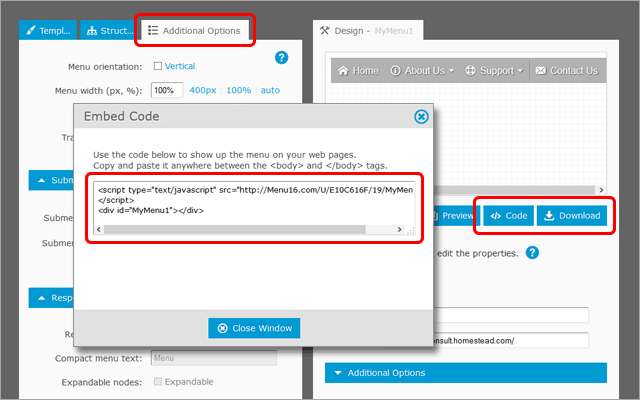Click the Close Window button
This screenshot has width=640, height=400.
tap(254, 328)
